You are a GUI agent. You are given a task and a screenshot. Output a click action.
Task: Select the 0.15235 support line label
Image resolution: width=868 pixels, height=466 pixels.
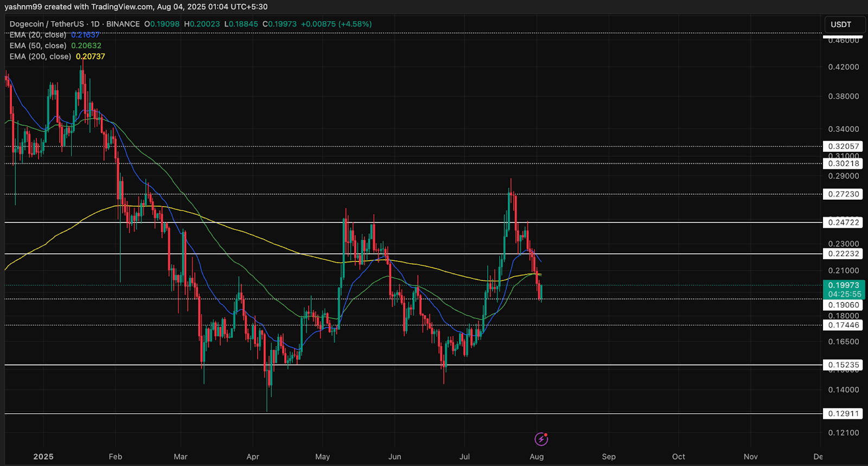coord(843,365)
